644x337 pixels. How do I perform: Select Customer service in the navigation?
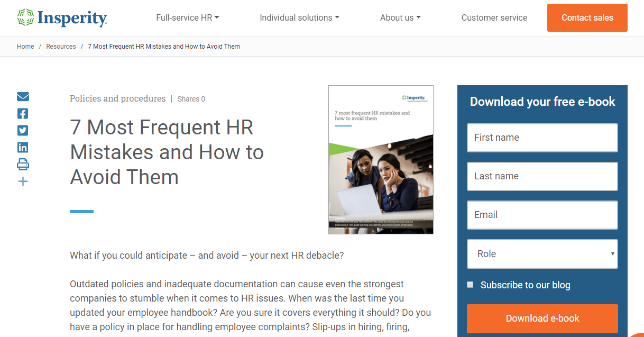tap(494, 17)
